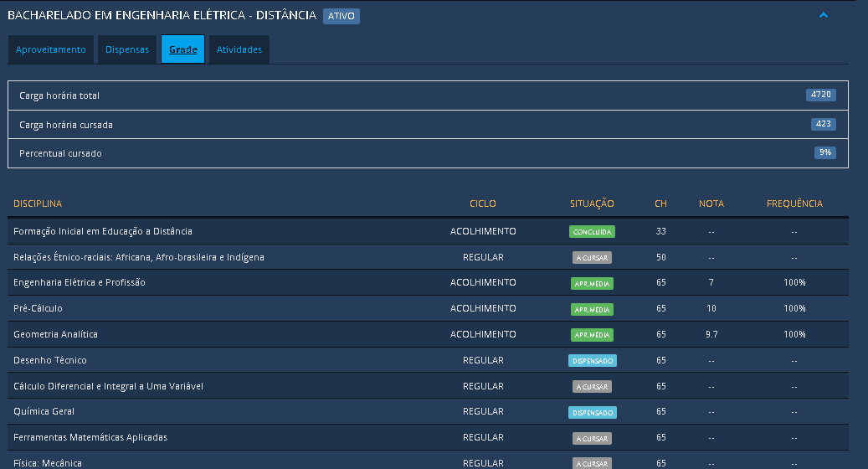Image resolution: width=868 pixels, height=469 pixels.
Task: Select the Química Geral discipline name
Action: coord(44,411)
